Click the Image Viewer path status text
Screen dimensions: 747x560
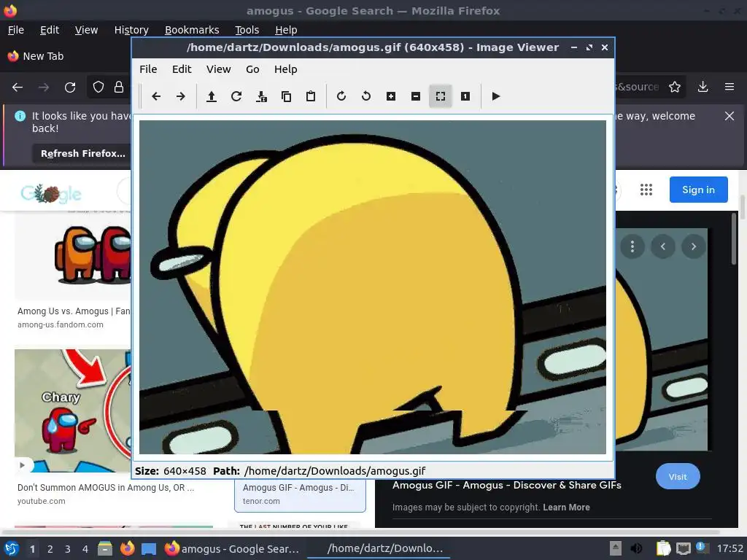pos(335,471)
